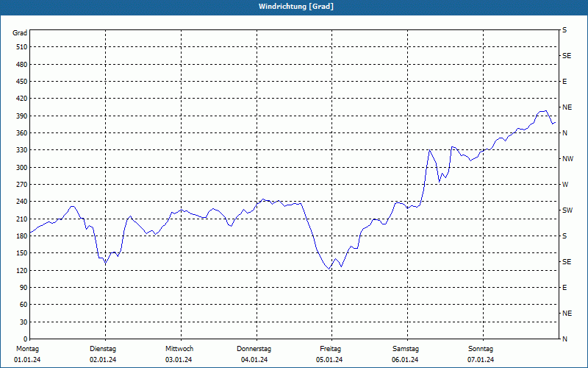588x368 pixels.
Task: Select the "NE" compass label near the 390 gridline
Action: coord(567,107)
